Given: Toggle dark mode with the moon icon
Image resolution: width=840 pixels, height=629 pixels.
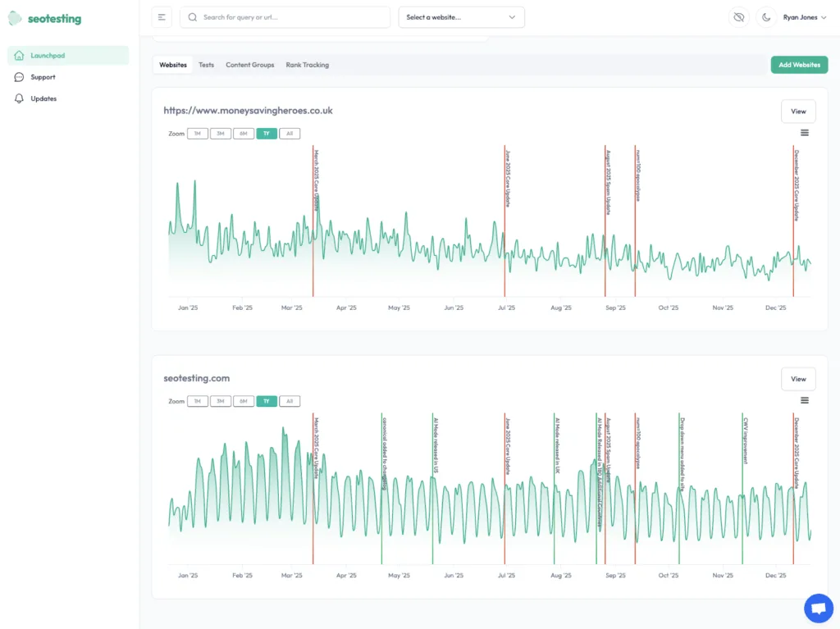Looking at the screenshot, I should (766, 16).
